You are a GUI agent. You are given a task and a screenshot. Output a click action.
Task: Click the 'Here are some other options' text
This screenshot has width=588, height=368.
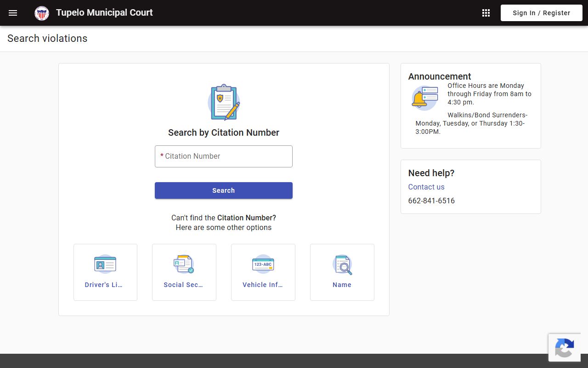pos(224,228)
